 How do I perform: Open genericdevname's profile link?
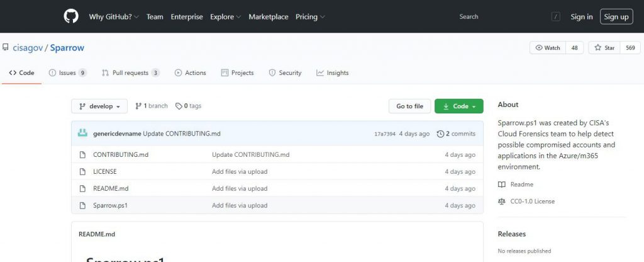point(117,134)
